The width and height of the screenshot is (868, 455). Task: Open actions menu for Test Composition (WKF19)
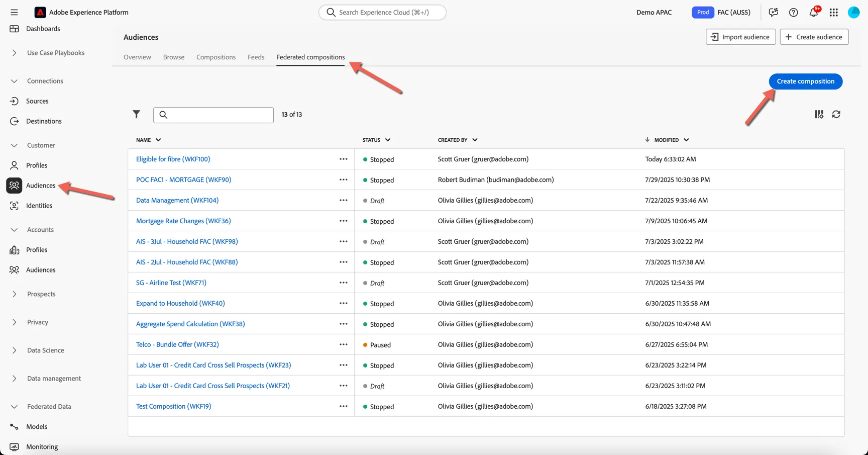pos(344,406)
